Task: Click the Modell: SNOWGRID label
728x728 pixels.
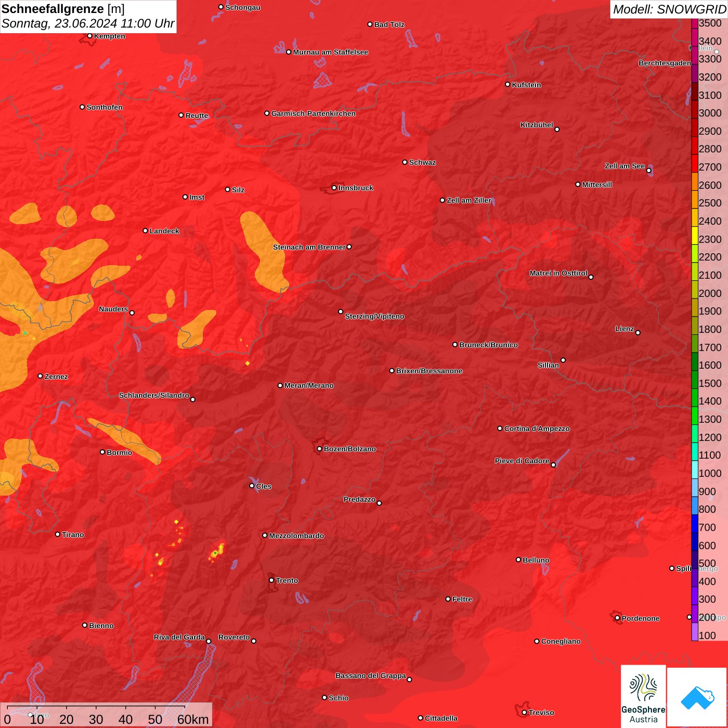Action: tap(669, 9)
